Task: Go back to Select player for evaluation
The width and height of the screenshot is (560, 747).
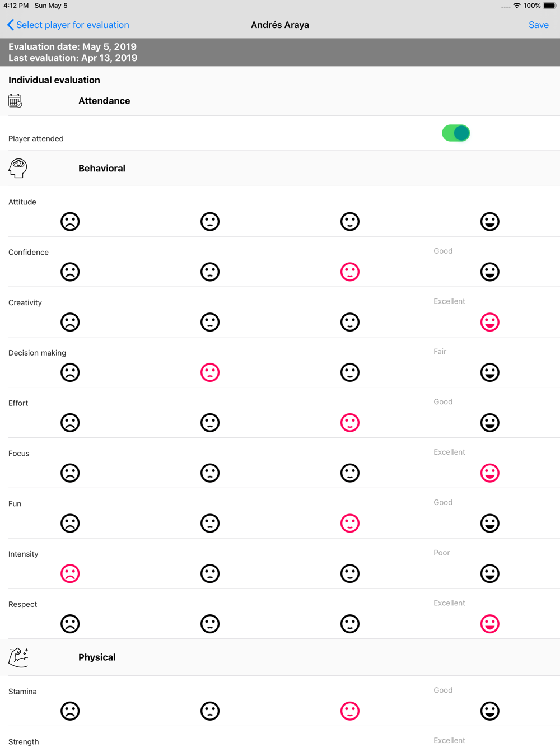Action: pyautogui.click(x=68, y=25)
